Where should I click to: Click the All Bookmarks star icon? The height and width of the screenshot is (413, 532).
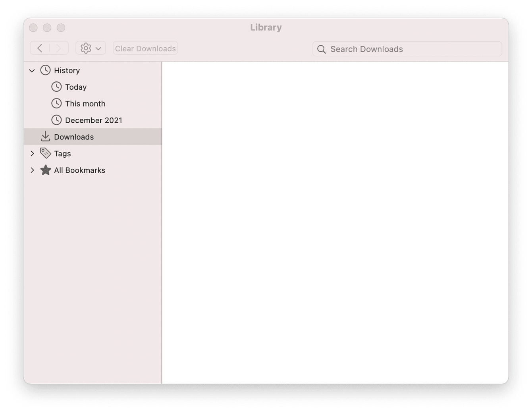[45, 170]
